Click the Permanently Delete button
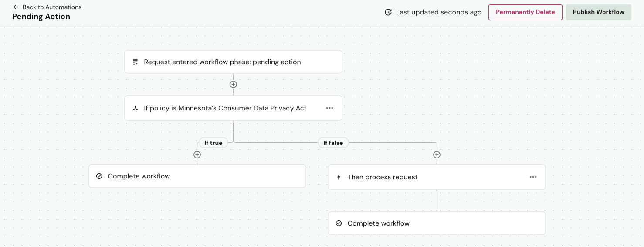 tap(525, 12)
